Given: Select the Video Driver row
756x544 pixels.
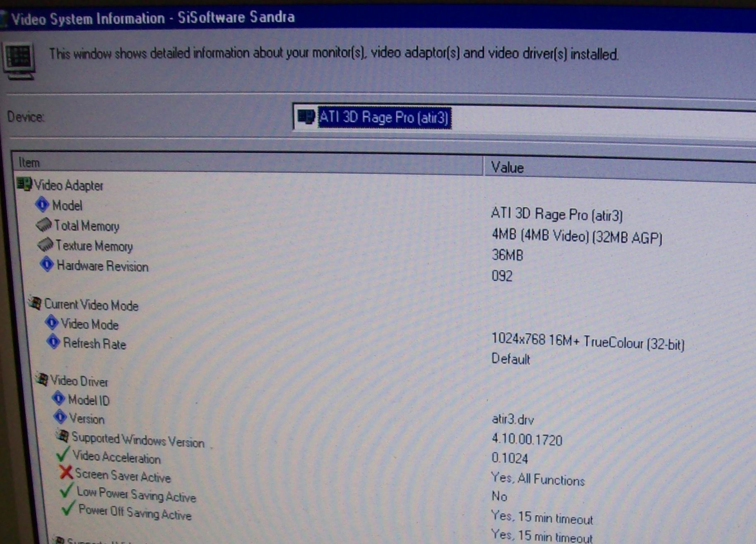Looking at the screenshot, I should [x=79, y=381].
